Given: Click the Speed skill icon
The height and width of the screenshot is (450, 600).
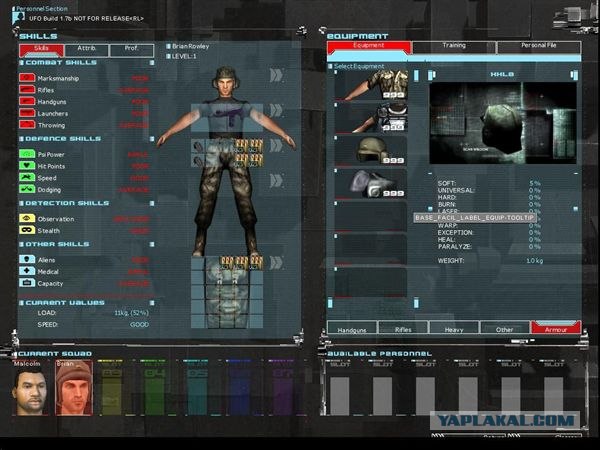Looking at the screenshot, I should [x=26, y=178].
